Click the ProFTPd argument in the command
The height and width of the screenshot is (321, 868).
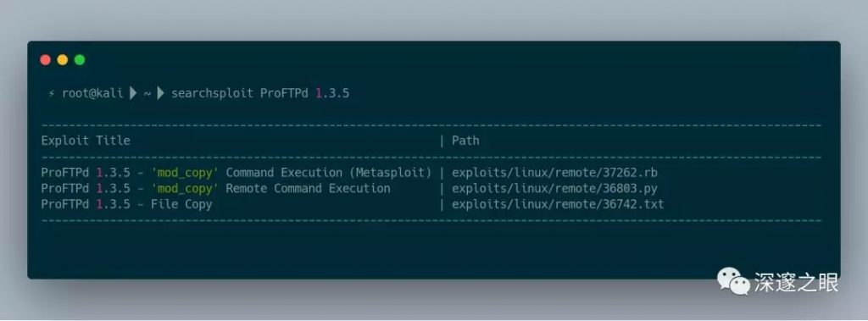tap(285, 93)
